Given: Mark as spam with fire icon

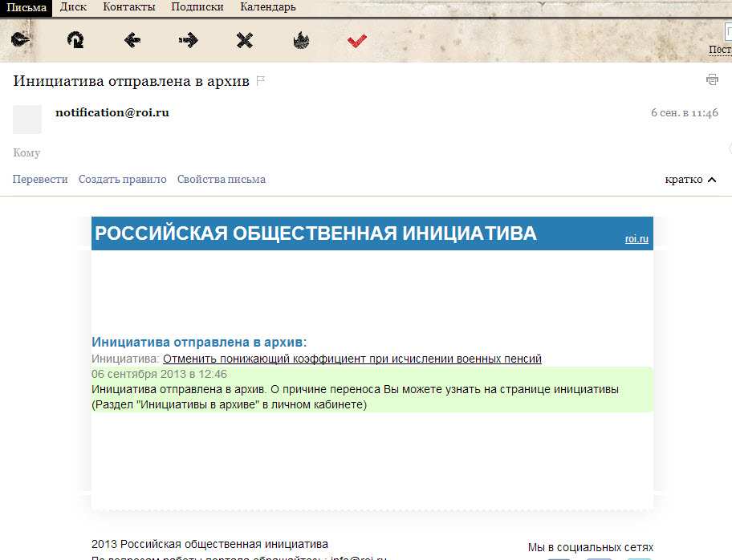Looking at the screenshot, I should click(301, 40).
